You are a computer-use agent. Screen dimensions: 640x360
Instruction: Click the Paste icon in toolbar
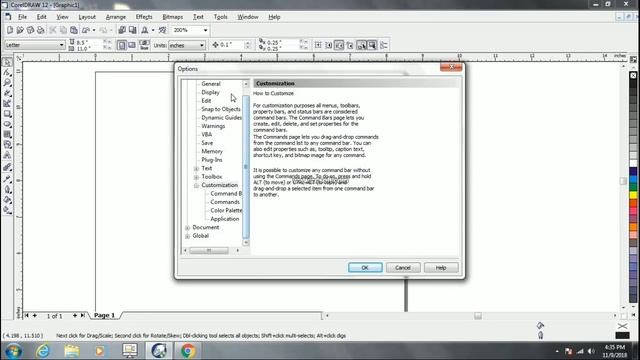click(x=74, y=30)
